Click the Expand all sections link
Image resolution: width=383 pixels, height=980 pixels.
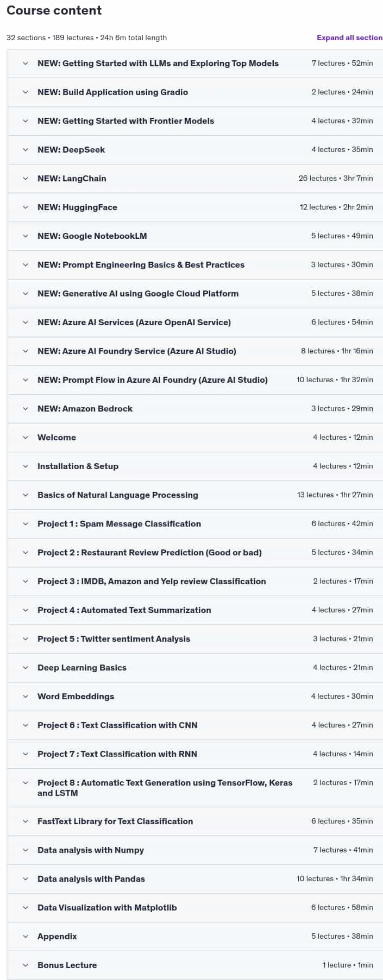(350, 37)
